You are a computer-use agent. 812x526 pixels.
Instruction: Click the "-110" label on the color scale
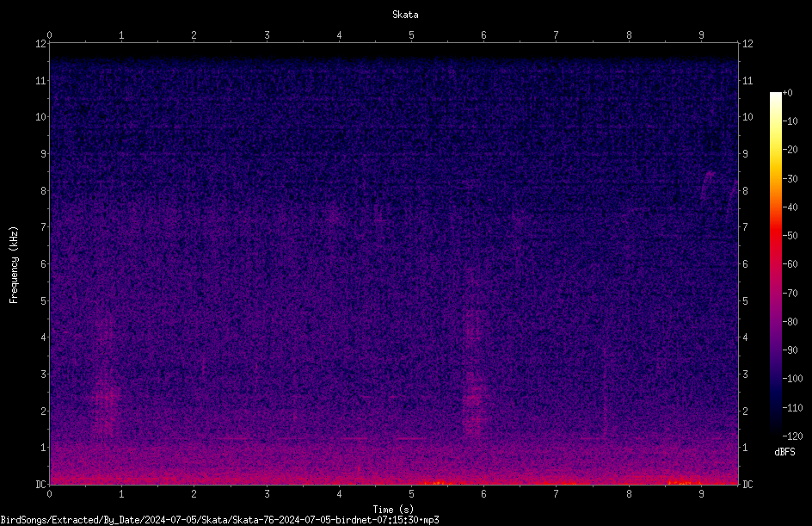[793, 408]
